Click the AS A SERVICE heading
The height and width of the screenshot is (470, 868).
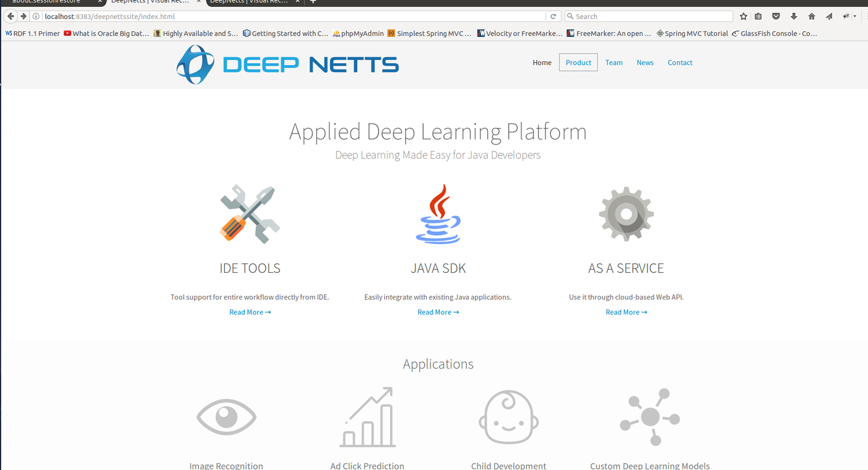coord(626,268)
